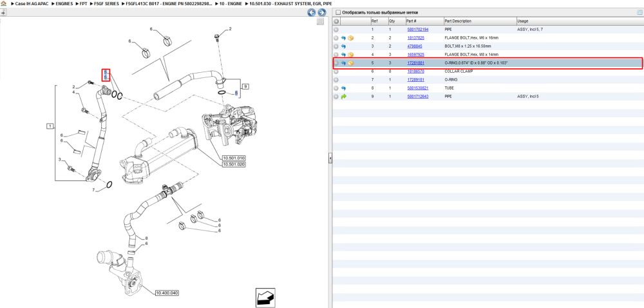Image resolution: width=644 pixels, height=308 pixels.
Task: Open part number 17289181 link
Action: (x=415, y=80)
